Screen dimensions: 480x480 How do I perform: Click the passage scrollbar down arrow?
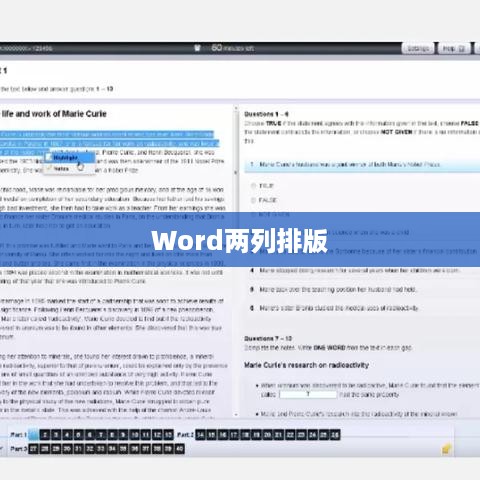click(236, 415)
